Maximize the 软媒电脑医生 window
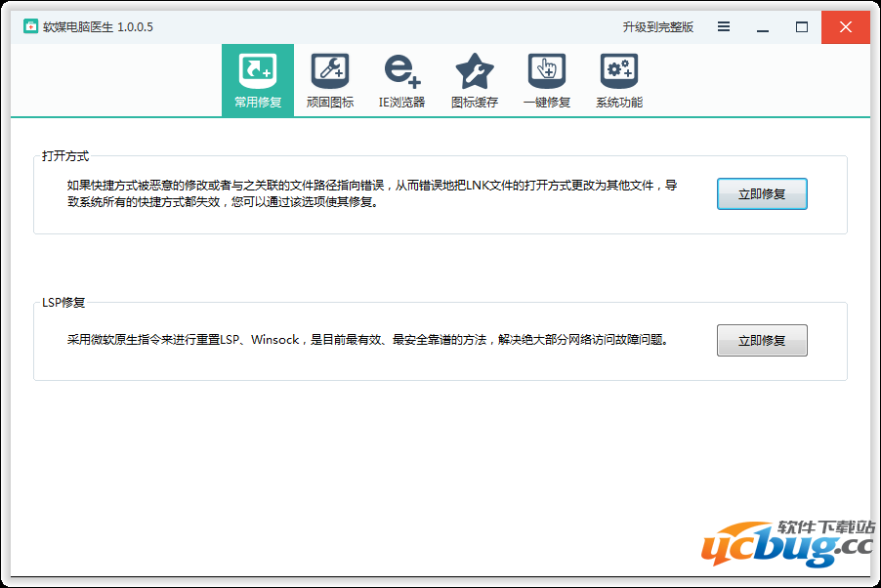The width and height of the screenshot is (881, 588). coord(802,26)
